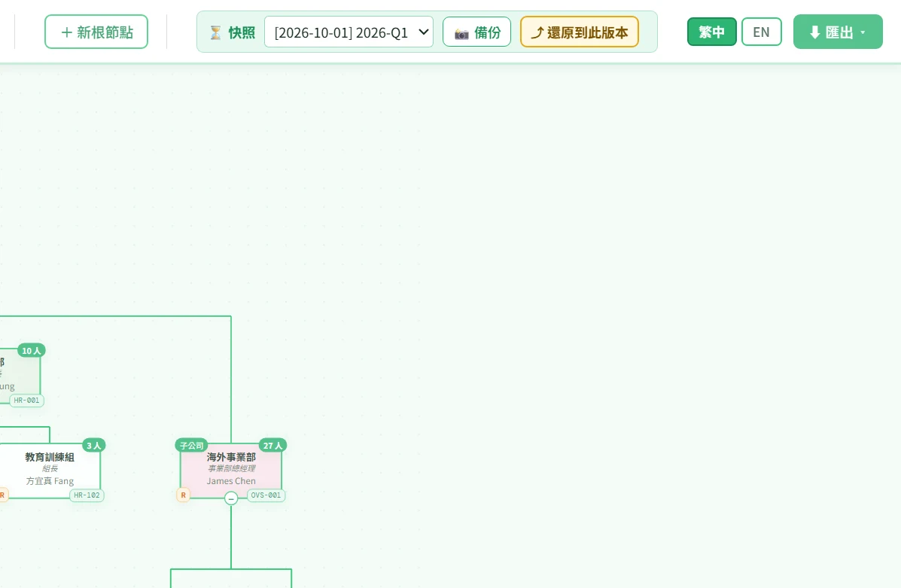
Task: Click the 備份 backup button
Action: click(477, 32)
